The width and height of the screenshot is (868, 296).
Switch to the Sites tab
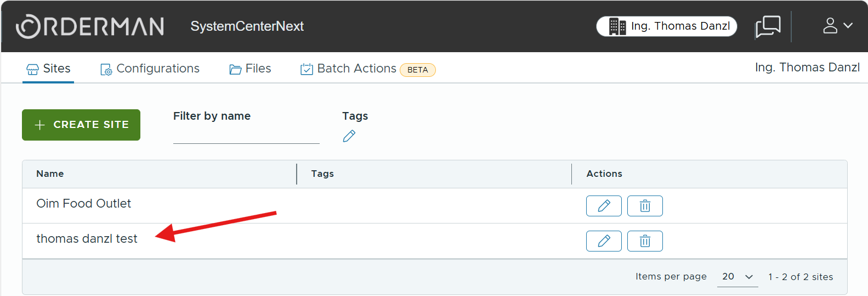point(48,69)
